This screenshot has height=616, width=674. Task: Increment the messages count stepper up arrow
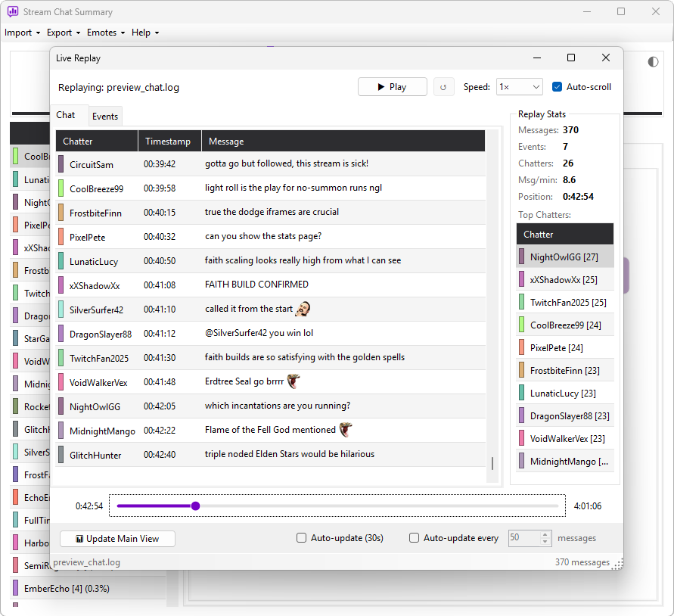click(545, 535)
